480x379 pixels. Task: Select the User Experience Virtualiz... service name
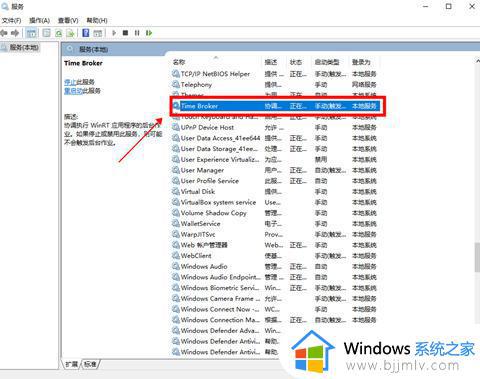220,159
